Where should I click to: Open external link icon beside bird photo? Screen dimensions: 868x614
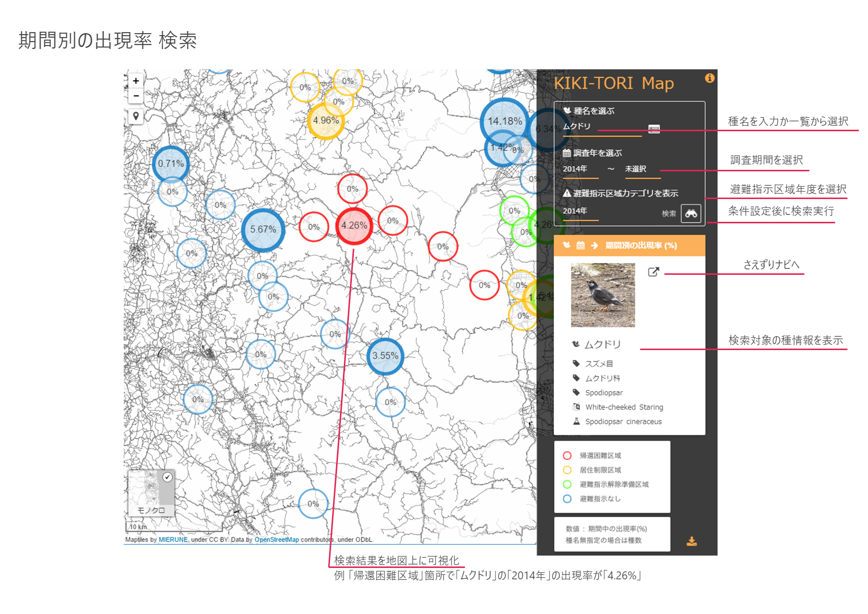653,272
